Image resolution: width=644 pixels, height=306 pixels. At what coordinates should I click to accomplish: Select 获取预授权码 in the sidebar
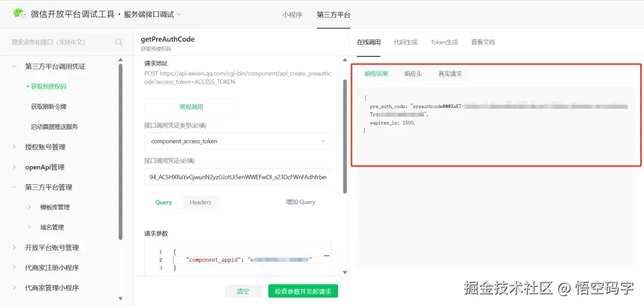coord(48,86)
